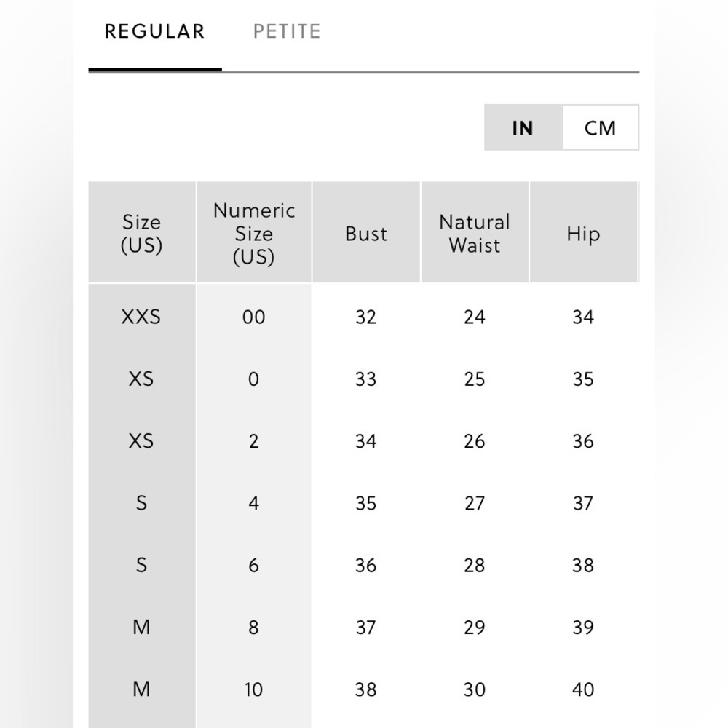728x728 pixels.
Task: Toggle units to CM
Action: (x=601, y=127)
